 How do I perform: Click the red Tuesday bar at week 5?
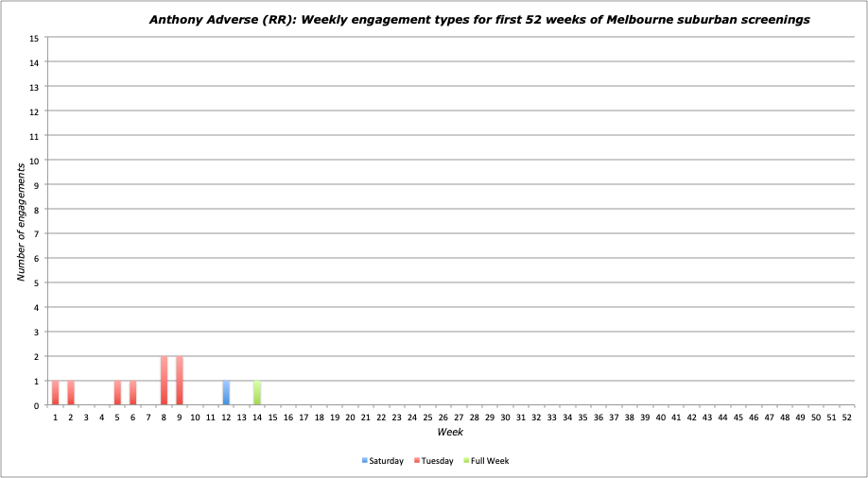click(x=117, y=393)
